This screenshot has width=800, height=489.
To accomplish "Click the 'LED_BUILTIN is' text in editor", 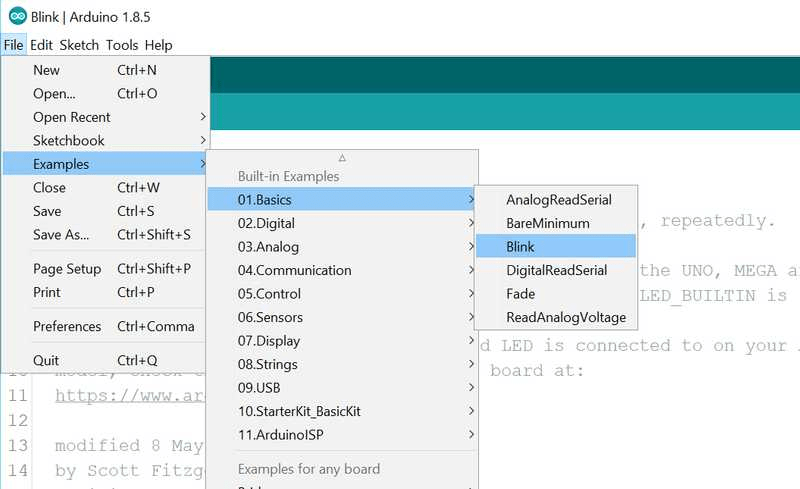I will (x=714, y=296).
